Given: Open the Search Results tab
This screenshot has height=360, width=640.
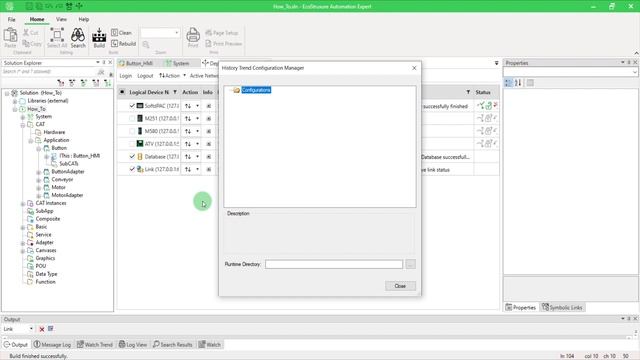Looking at the screenshot, I should pyautogui.click(x=173, y=345).
